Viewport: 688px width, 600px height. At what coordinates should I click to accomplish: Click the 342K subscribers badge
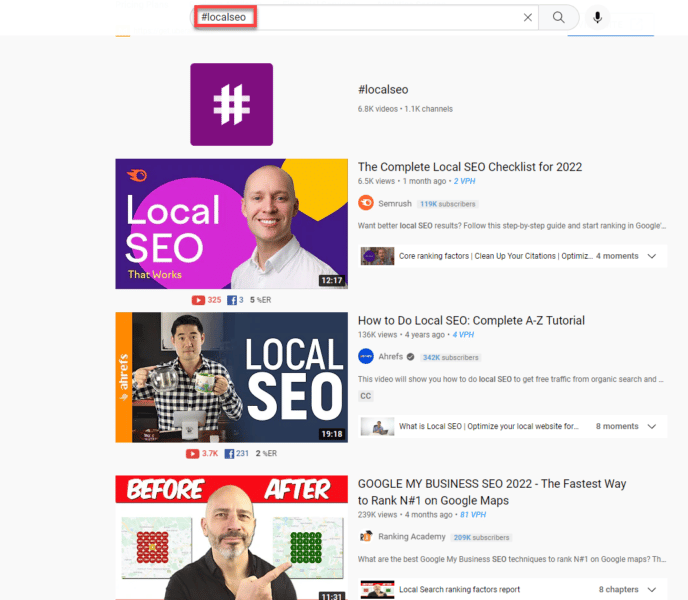[x=451, y=358]
